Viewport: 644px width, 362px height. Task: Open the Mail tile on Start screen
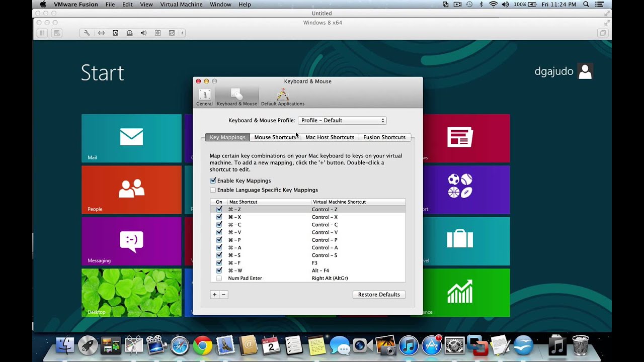131,138
